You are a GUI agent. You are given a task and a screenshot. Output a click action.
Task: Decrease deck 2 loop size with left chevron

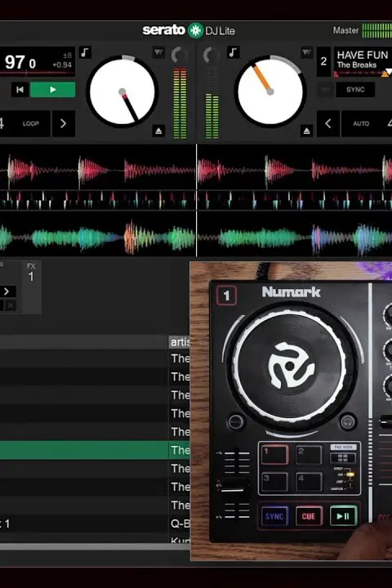point(328,123)
